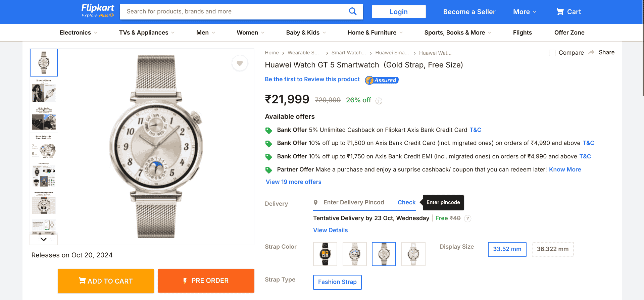Click the Enter Delivery Pincode field

(353, 202)
